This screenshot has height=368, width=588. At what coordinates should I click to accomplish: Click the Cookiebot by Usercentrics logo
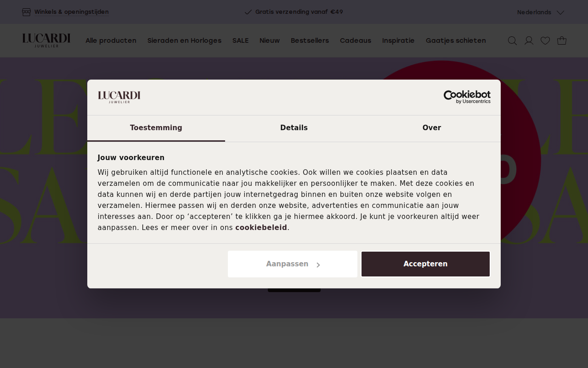(x=467, y=97)
